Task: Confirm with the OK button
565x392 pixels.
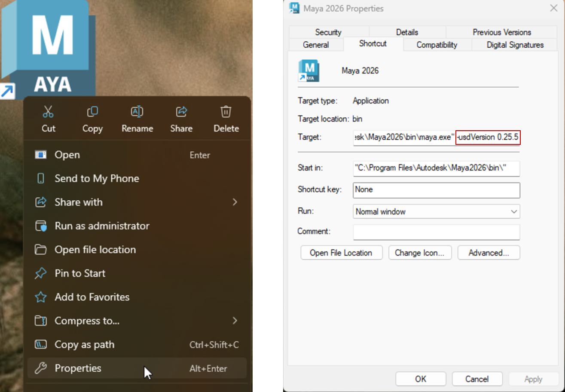Action: point(421,379)
